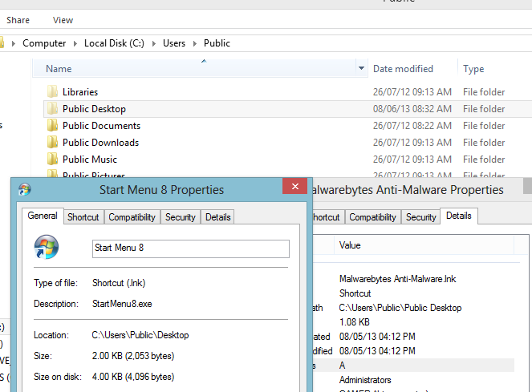The height and width of the screenshot is (392, 532).
Task: Open the Share ribbon tab
Action: [18, 20]
